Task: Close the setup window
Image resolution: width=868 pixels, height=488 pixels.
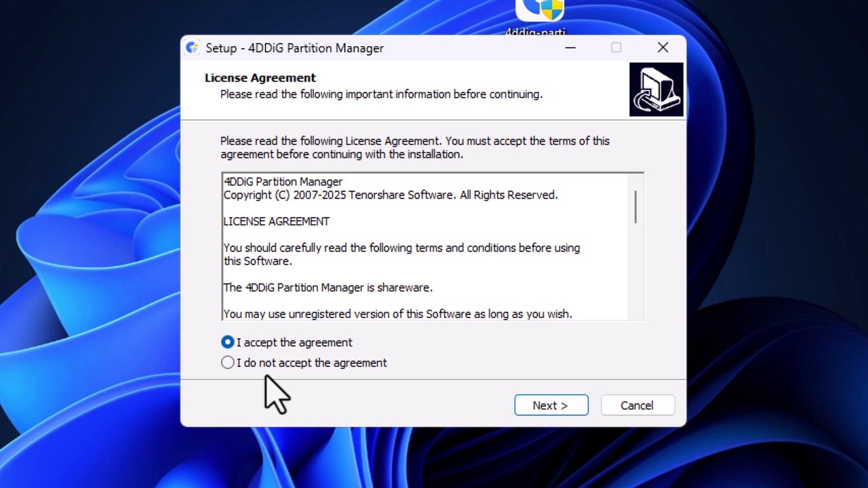Action: click(x=663, y=47)
